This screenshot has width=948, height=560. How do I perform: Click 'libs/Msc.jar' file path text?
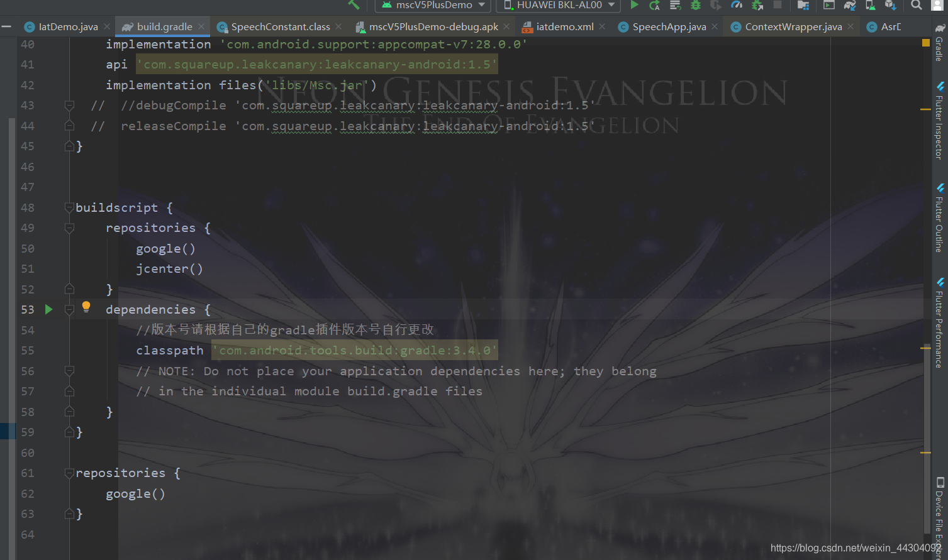click(x=317, y=85)
